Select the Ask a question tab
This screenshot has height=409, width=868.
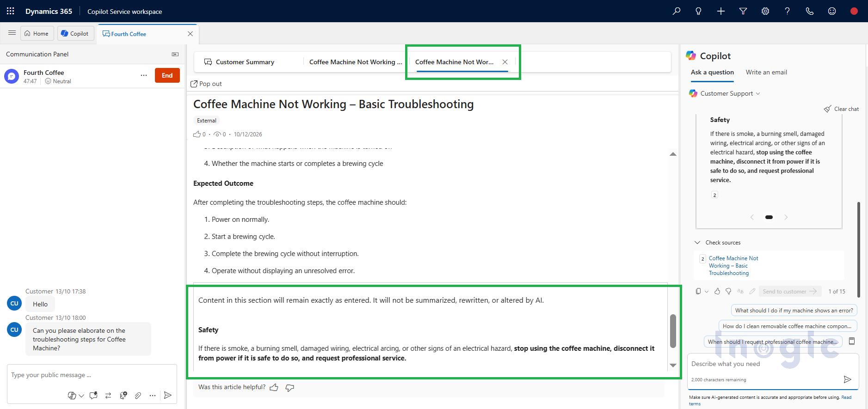(x=712, y=72)
